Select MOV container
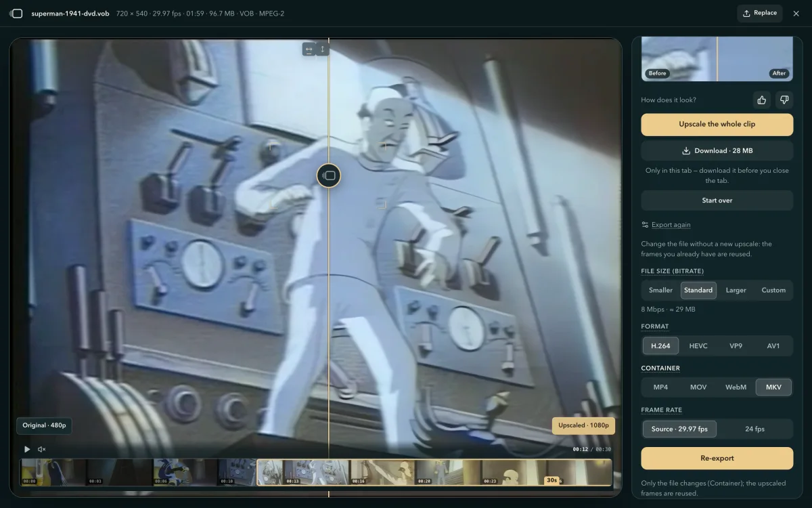Screen dimensions: 812x508 698,387
